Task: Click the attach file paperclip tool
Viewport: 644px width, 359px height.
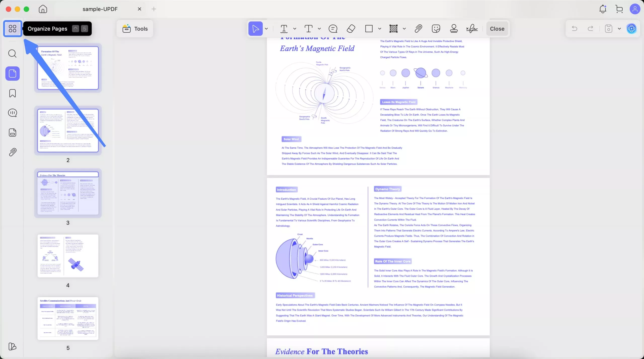Action: [418, 29]
